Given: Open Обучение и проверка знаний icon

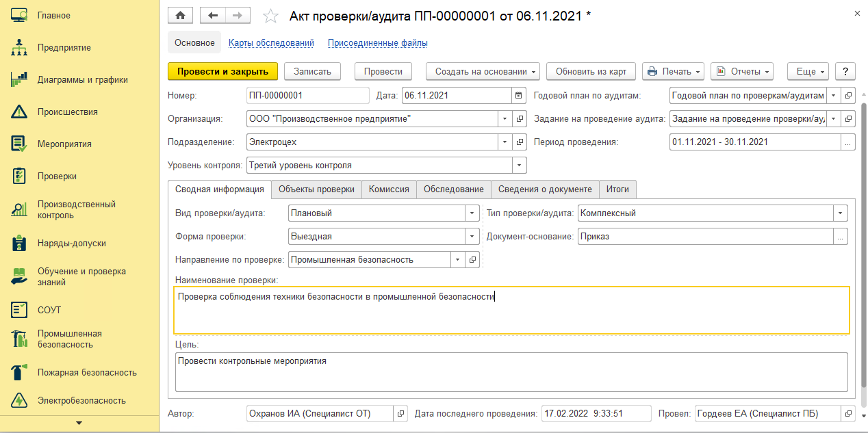Looking at the screenshot, I should (19, 276).
